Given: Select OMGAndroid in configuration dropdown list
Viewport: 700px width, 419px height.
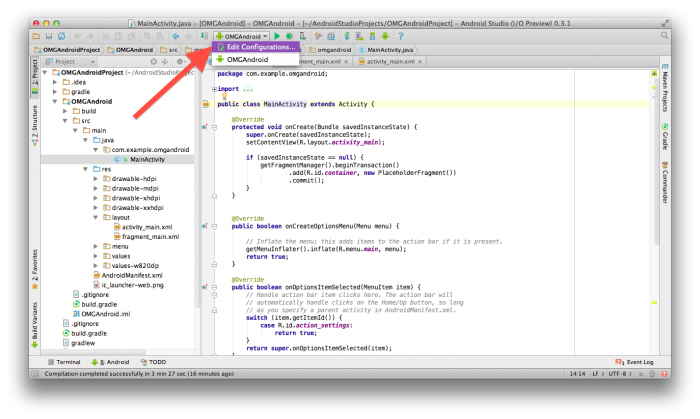Looking at the screenshot, I should point(256,59).
